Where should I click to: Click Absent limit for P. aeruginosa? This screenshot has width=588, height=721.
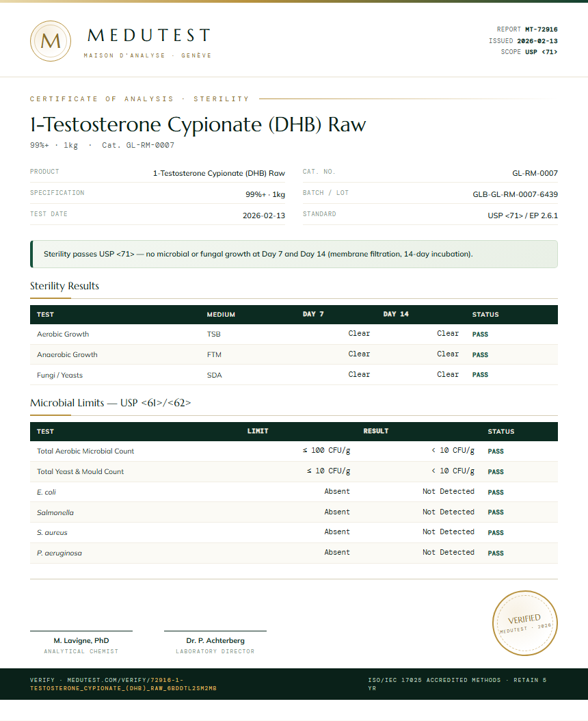337,552
